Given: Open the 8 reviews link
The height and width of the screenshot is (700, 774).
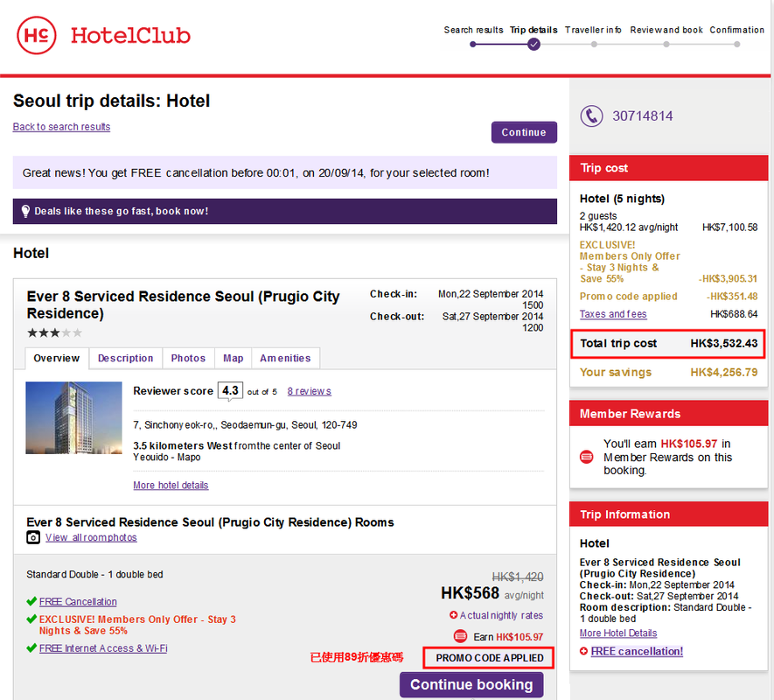Looking at the screenshot, I should pyautogui.click(x=309, y=391).
